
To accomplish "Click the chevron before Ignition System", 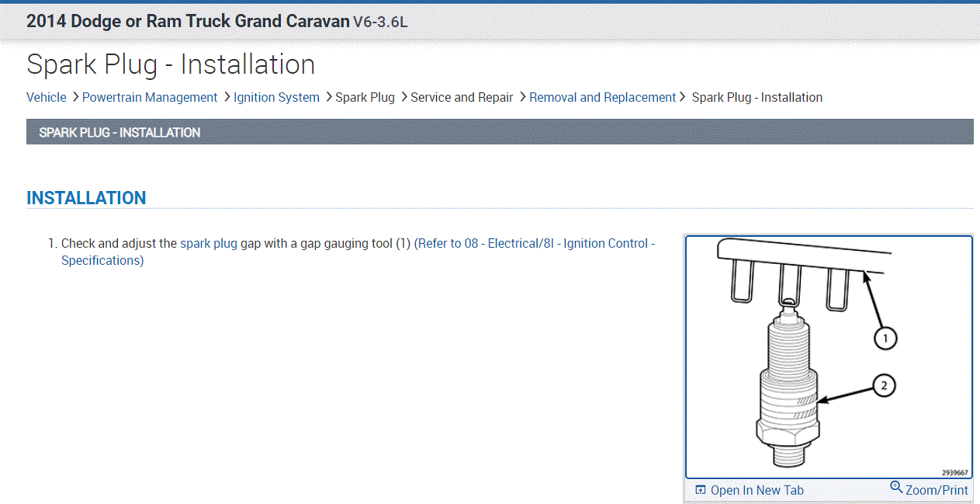I will (227, 97).
